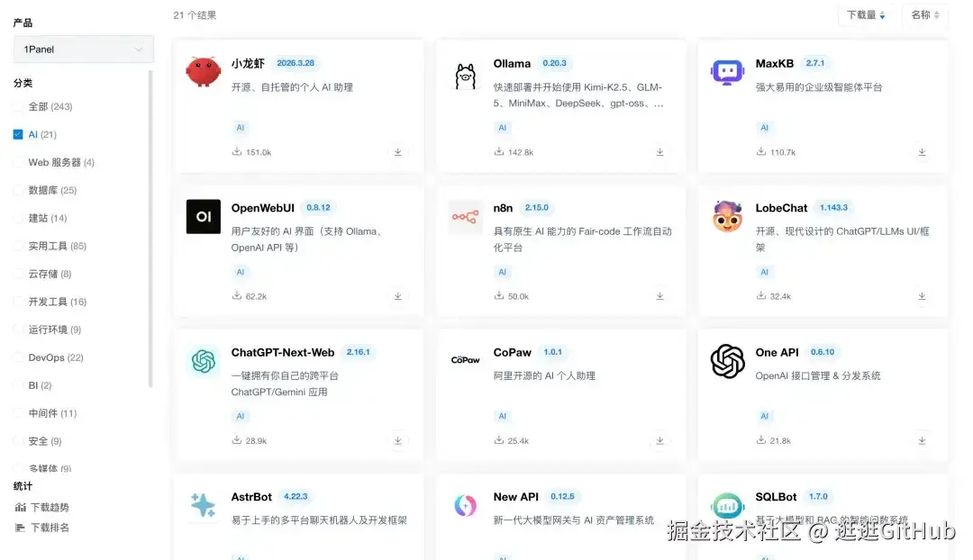Check the DevOps (22) checkbox

(18, 357)
